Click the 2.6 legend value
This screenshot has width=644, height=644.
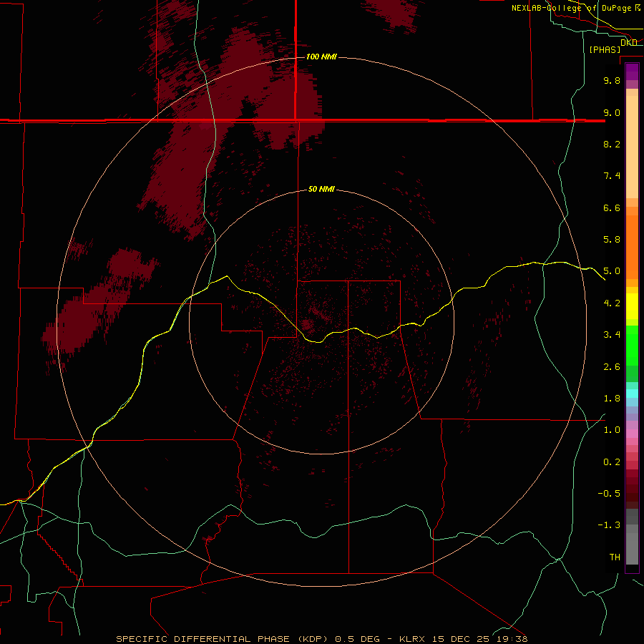[612, 367]
